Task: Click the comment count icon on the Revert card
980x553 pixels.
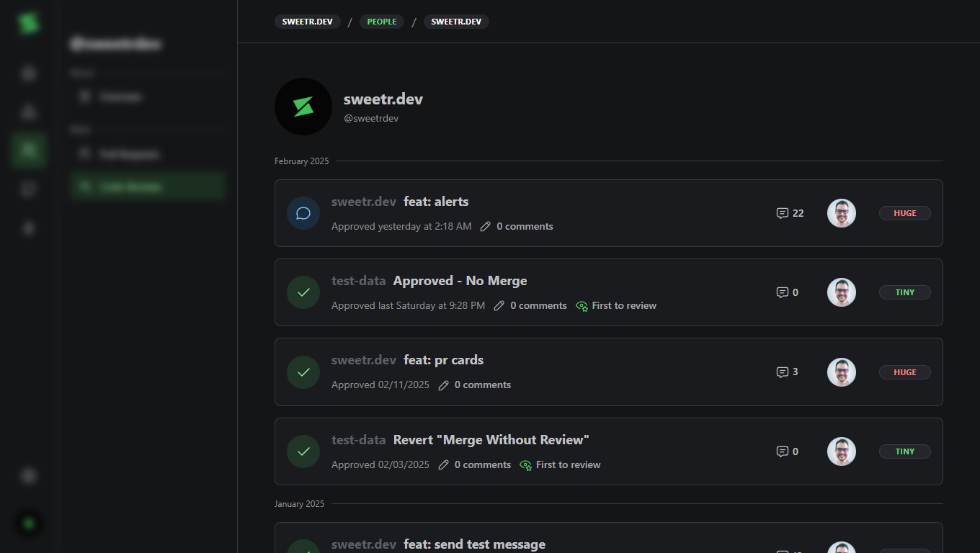Action: tap(783, 451)
